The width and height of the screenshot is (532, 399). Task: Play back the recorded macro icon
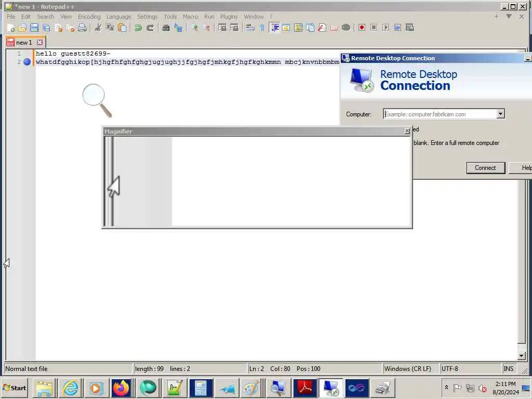tap(386, 28)
